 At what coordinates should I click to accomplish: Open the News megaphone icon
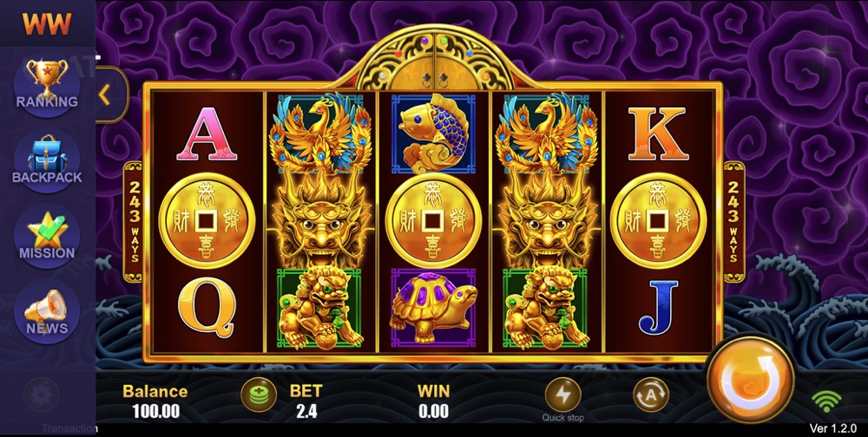pos(47,311)
